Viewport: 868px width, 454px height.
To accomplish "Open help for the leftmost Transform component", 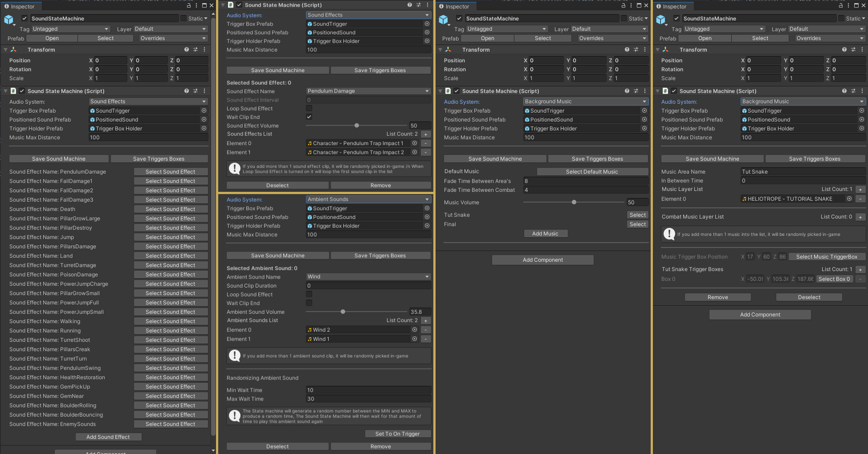I will 187,49.
